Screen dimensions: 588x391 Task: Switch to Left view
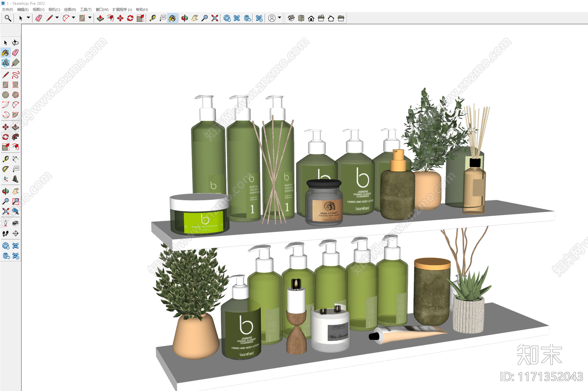click(x=341, y=18)
